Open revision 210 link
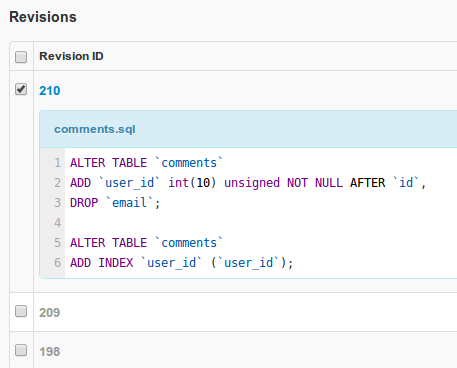This screenshot has width=457, height=368. pos(50,91)
